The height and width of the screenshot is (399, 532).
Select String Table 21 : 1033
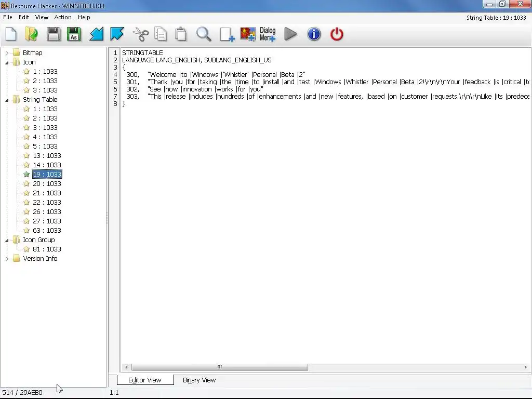47,193
